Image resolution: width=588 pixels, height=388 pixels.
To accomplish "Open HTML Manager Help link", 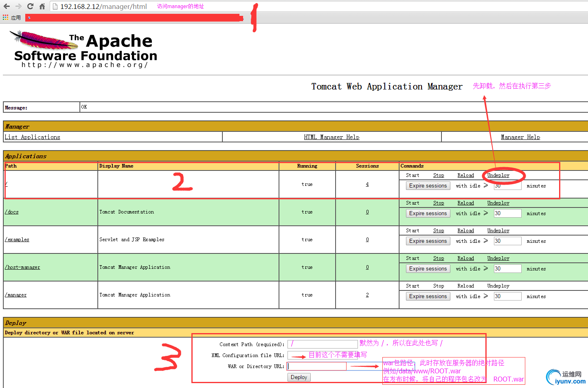I will pyautogui.click(x=331, y=137).
